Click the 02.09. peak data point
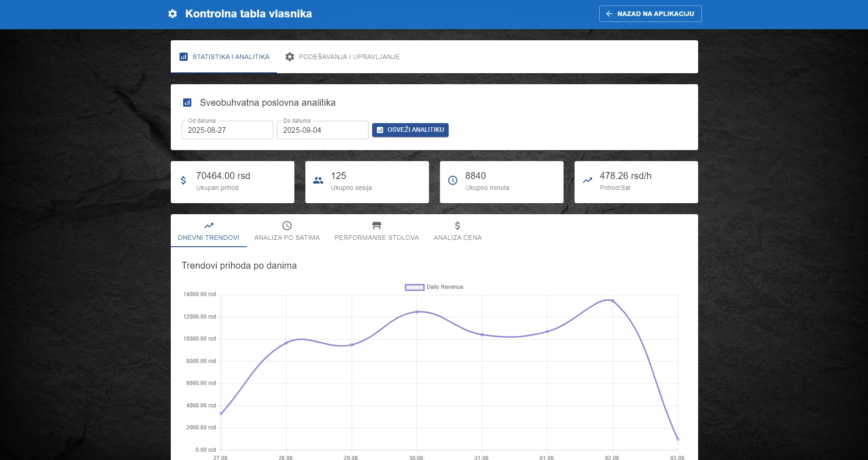This screenshot has width=868, height=460. click(x=613, y=301)
